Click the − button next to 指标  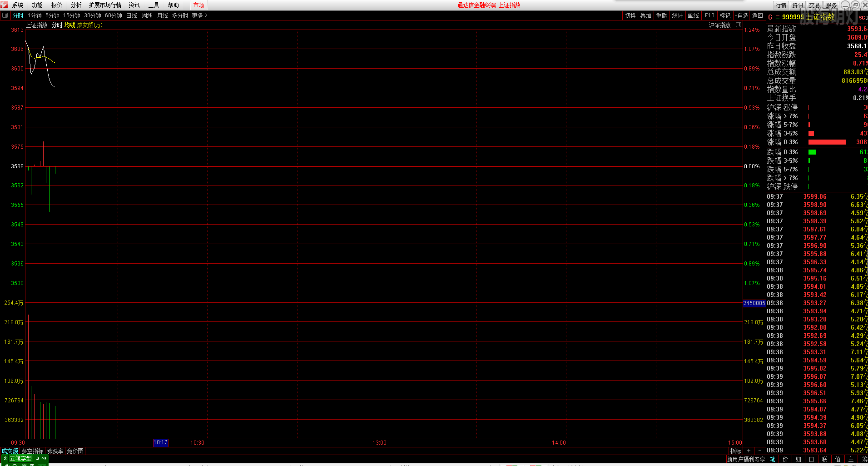point(759,451)
